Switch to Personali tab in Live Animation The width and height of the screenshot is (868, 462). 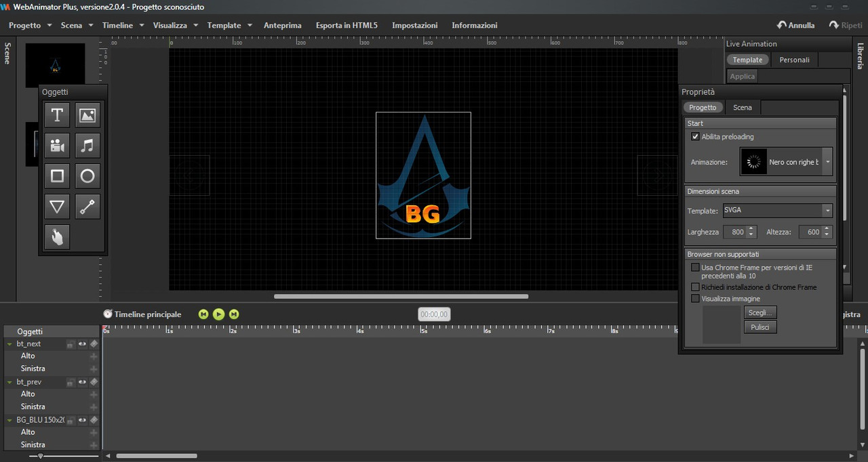point(795,60)
